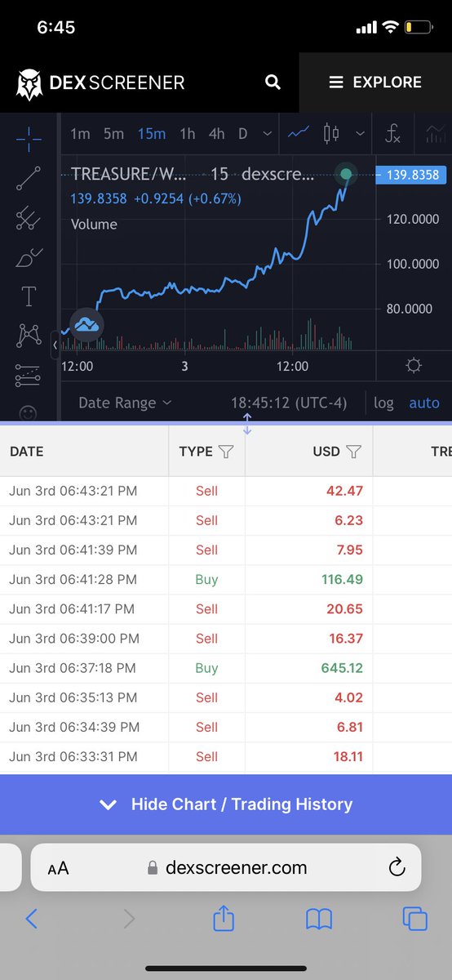The height and width of the screenshot is (980, 452).
Task: Select the pattern drawing tool
Action: [29, 336]
